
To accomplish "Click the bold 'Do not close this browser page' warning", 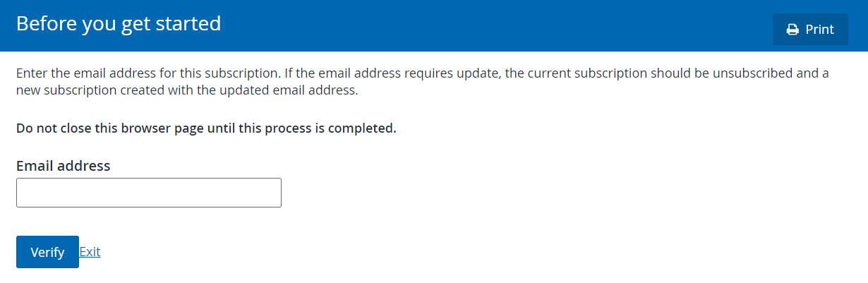I will click(x=206, y=129).
